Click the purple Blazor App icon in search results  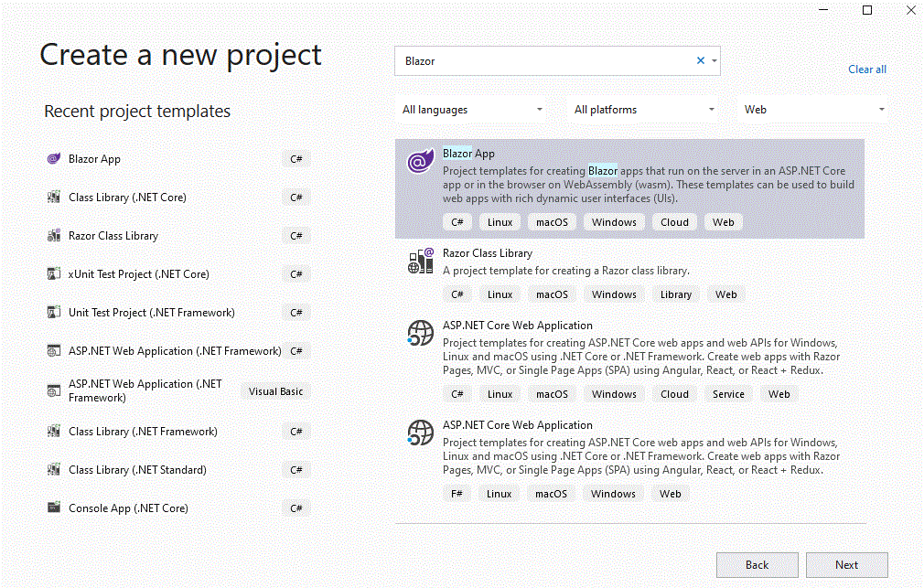pyautogui.click(x=420, y=161)
